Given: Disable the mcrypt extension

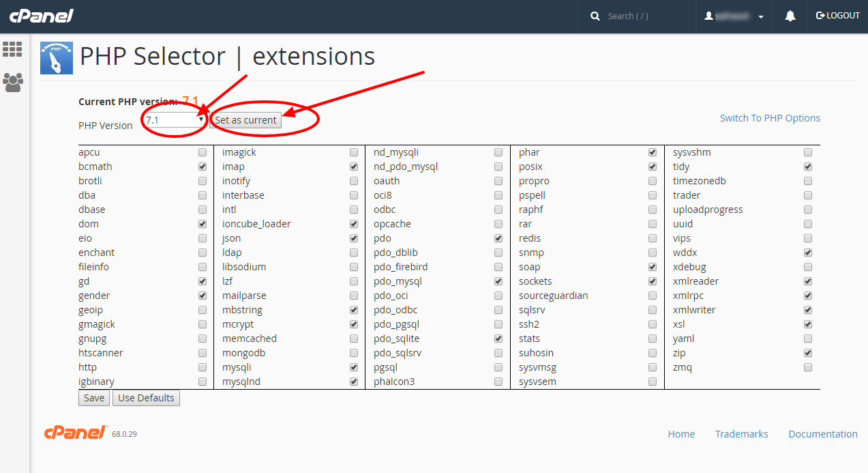Looking at the screenshot, I should point(354,324).
